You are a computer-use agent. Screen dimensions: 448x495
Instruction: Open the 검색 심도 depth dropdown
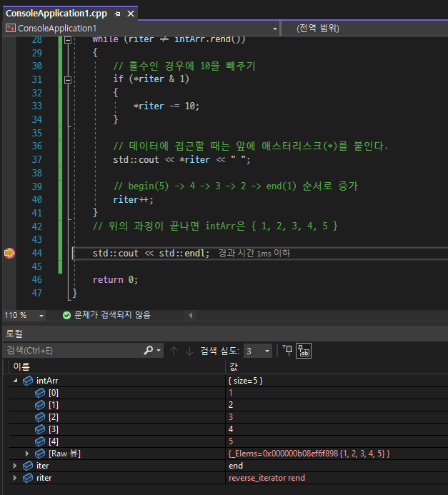pos(258,351)
